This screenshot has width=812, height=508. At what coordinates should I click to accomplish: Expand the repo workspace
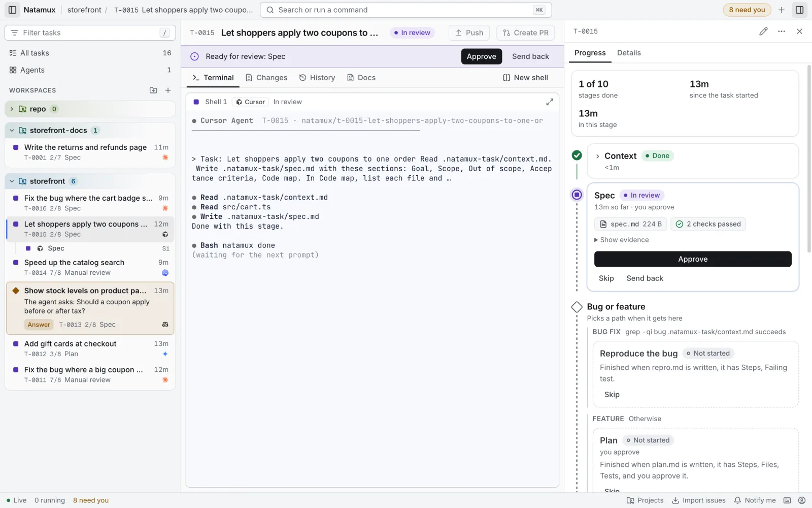click(12, 109)
